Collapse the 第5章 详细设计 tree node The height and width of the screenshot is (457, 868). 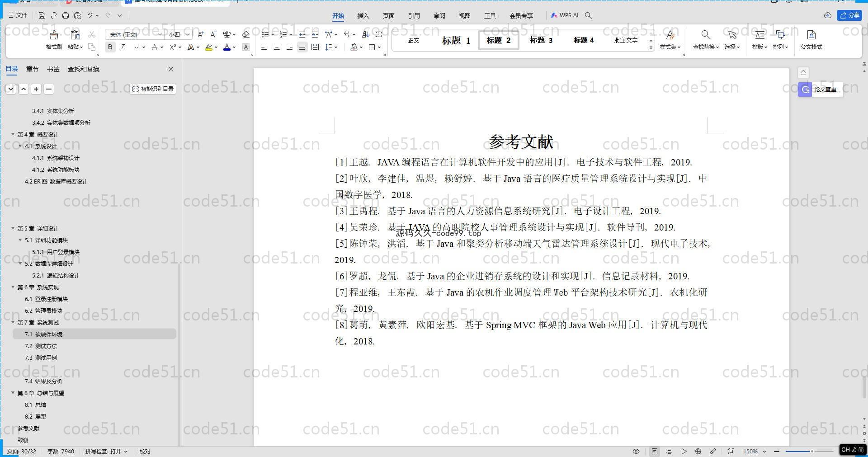[x=13, y=228]
